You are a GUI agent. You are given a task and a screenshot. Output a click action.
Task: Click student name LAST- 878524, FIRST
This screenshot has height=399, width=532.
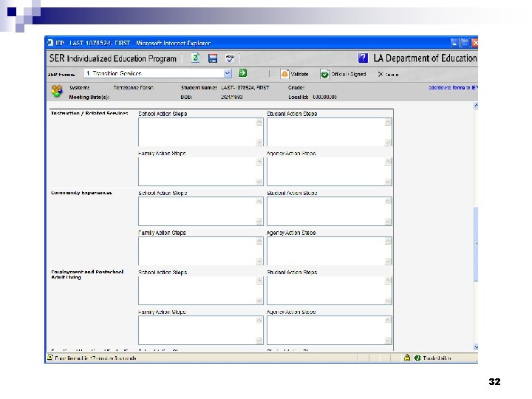245,87
